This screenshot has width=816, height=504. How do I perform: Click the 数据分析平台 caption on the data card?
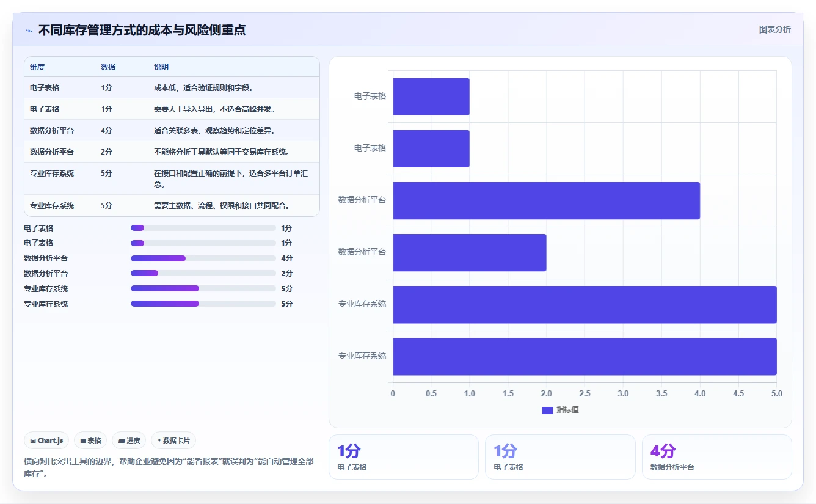tap(672, 467)
